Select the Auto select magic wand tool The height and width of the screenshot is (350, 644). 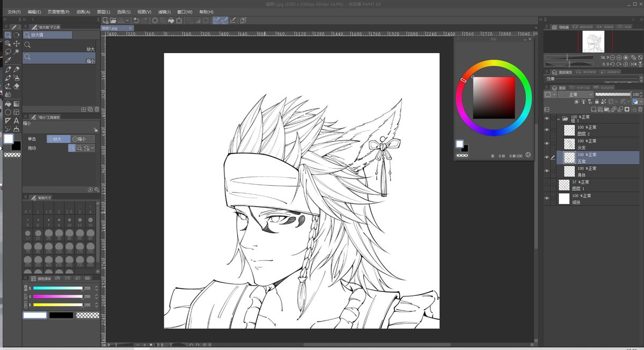[17, 52]
